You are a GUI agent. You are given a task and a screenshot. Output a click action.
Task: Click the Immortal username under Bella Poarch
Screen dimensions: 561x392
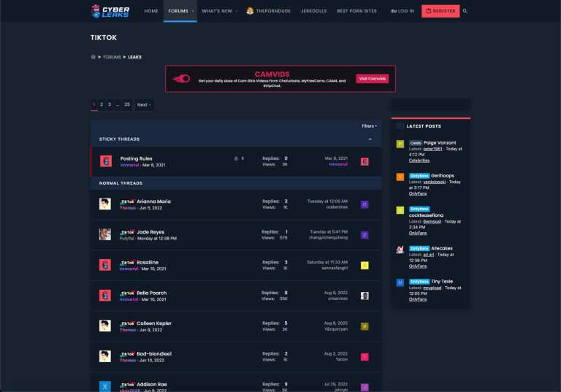coord(129,299)
